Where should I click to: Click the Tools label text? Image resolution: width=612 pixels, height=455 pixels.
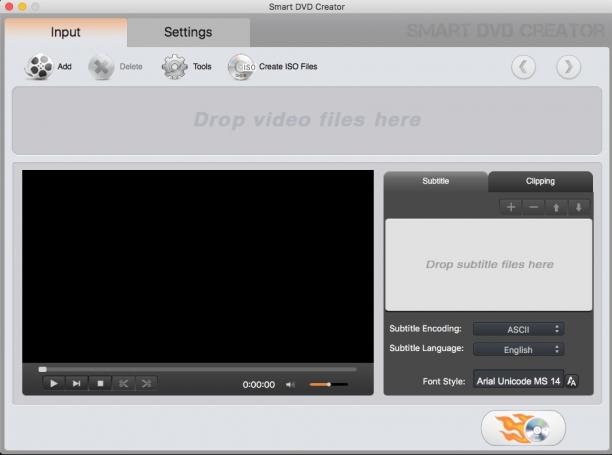[202, 67]
